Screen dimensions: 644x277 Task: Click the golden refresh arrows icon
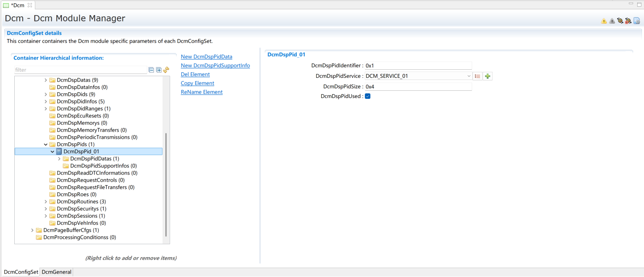click(166, 70)
